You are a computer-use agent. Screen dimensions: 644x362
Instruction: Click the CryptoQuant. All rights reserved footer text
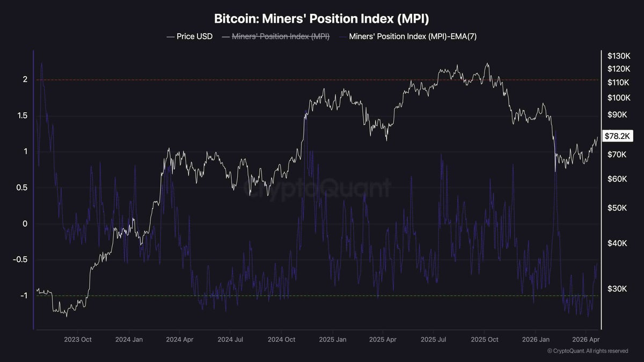pos(591,351)
